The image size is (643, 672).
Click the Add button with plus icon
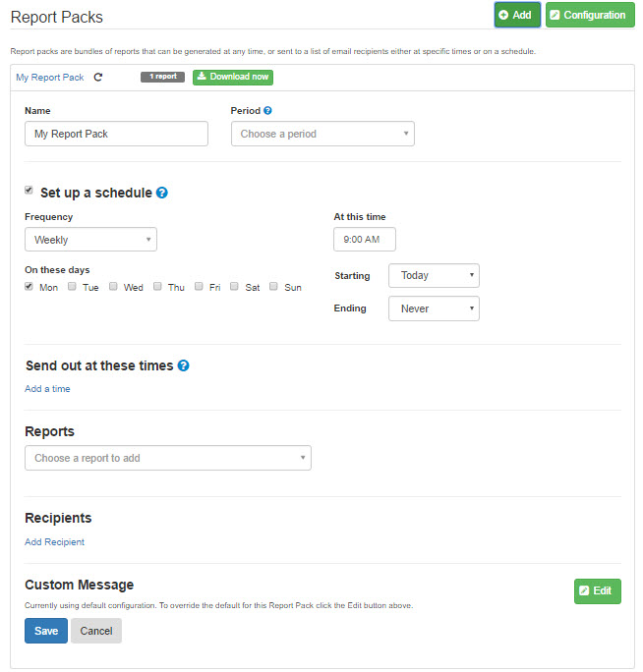pyautogui.click(x=517, y=15)
